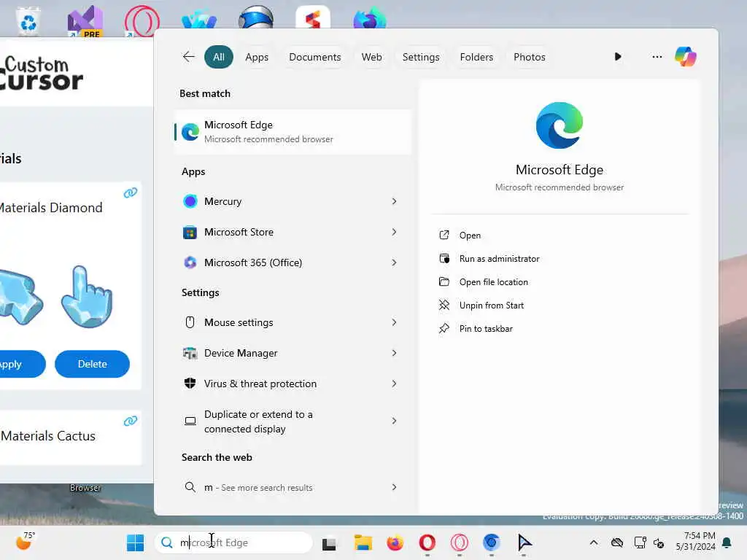
Task: Open Recycle Bin on desktop
Action: tap(28, 21)
